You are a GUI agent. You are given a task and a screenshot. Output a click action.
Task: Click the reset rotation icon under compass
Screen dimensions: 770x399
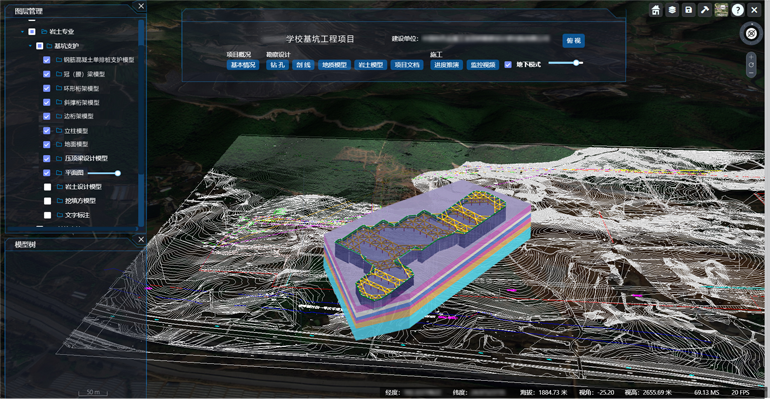coord(751,65)
